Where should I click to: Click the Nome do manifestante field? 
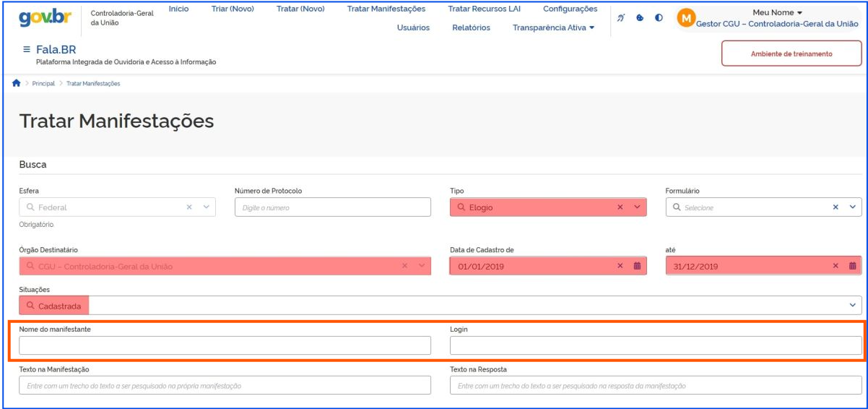(225, 345)
